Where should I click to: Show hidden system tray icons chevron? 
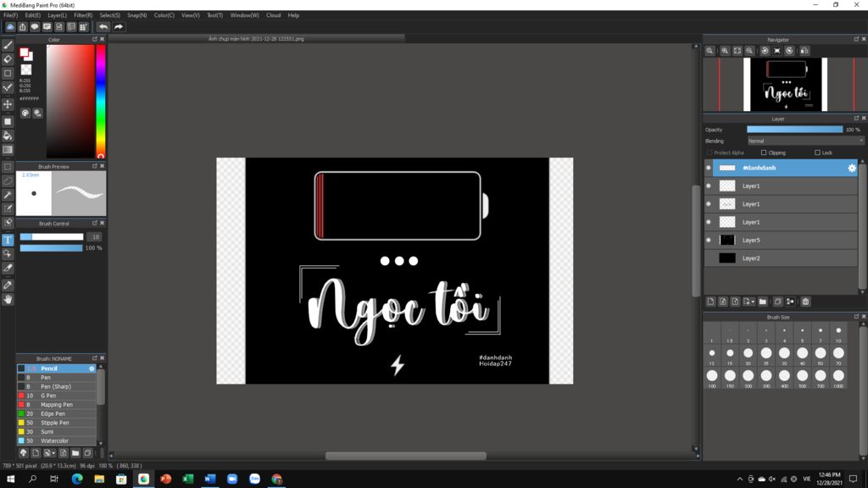click(x=739, y=480)
